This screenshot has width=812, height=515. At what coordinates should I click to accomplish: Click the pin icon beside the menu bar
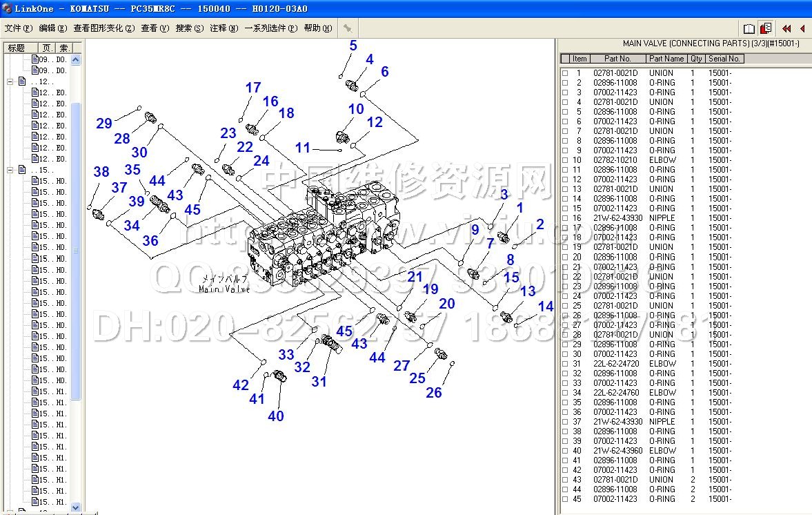348,28
